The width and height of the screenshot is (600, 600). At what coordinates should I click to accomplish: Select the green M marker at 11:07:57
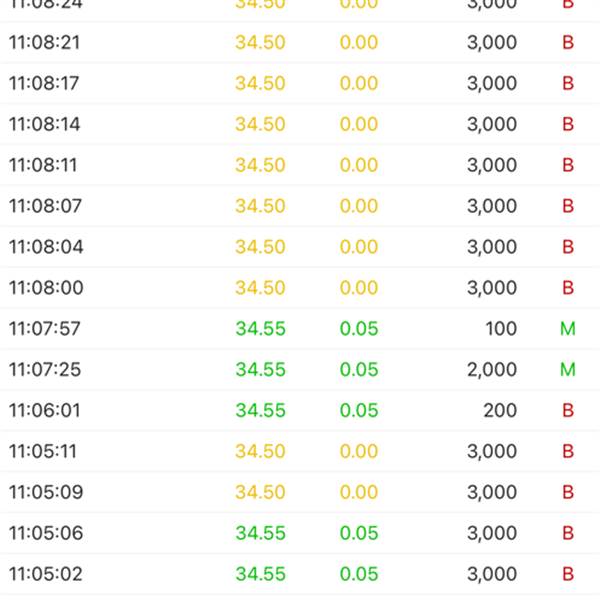(568, 329)
